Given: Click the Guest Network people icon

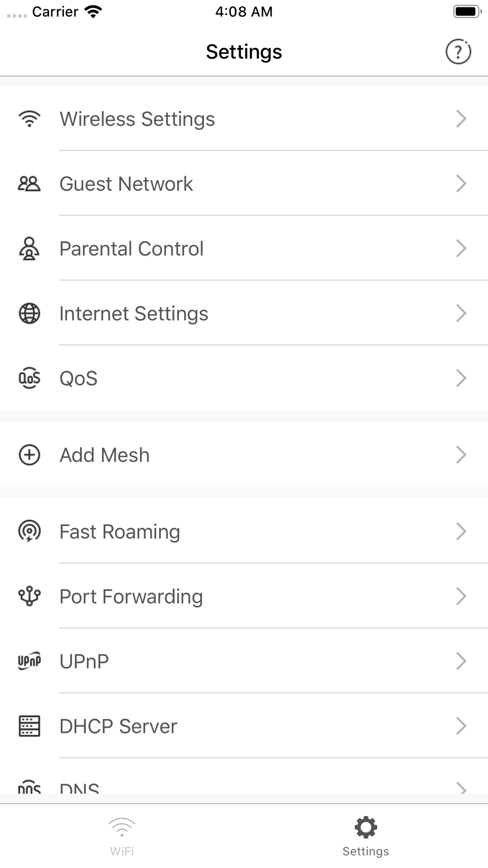Looking at the screenshot, I should (29, 184).
